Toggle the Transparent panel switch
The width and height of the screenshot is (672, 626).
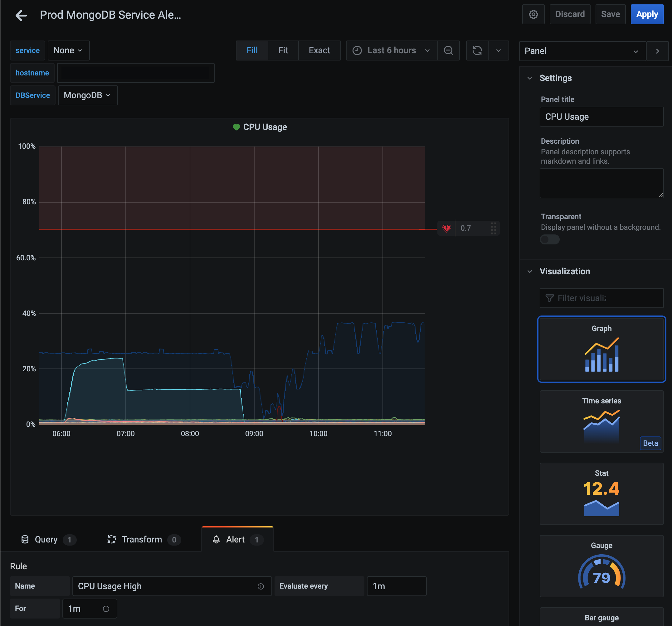[x=549, y=239]
